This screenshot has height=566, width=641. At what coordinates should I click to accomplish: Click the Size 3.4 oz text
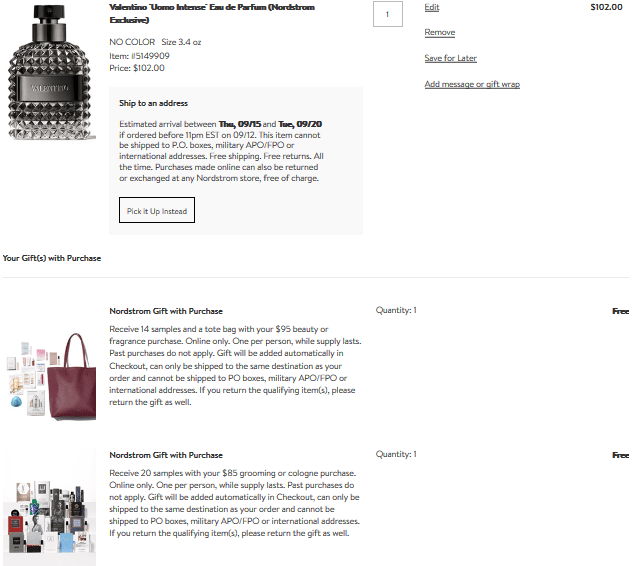click(181, 42)
